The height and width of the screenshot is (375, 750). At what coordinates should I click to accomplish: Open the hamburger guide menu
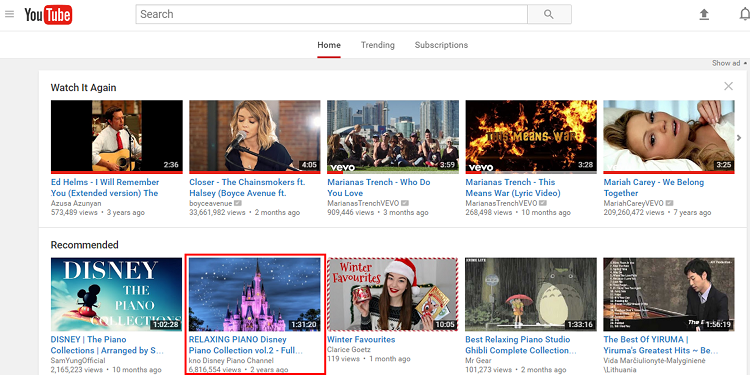tap(10, 14)
